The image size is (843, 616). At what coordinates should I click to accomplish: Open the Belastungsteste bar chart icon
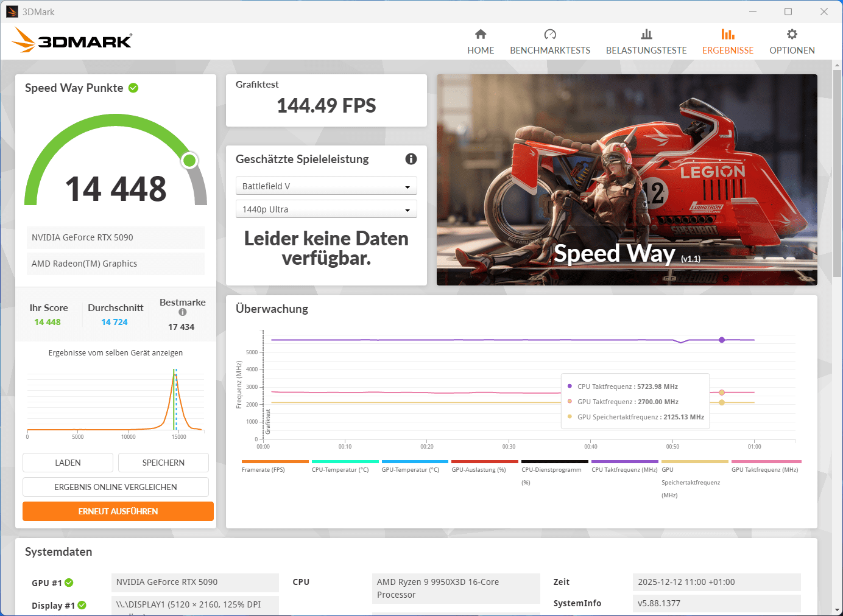tap(646, 34)
